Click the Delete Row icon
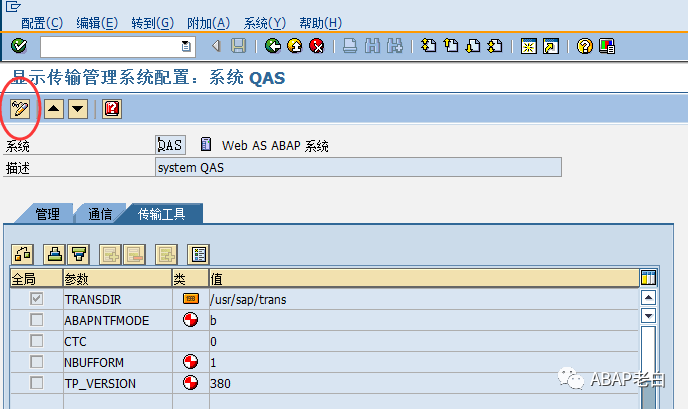The width and height of the screenshot is (688, 409). [x=134, y=254]
